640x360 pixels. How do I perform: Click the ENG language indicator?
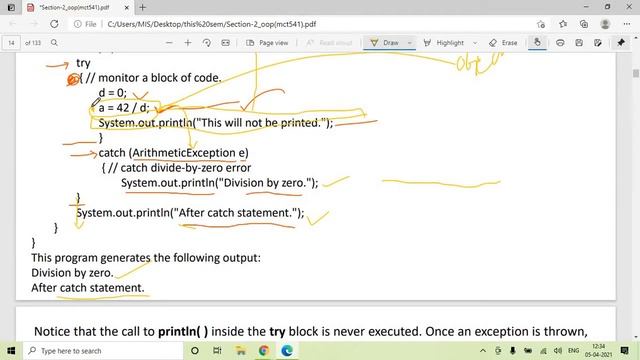[573, 351]
